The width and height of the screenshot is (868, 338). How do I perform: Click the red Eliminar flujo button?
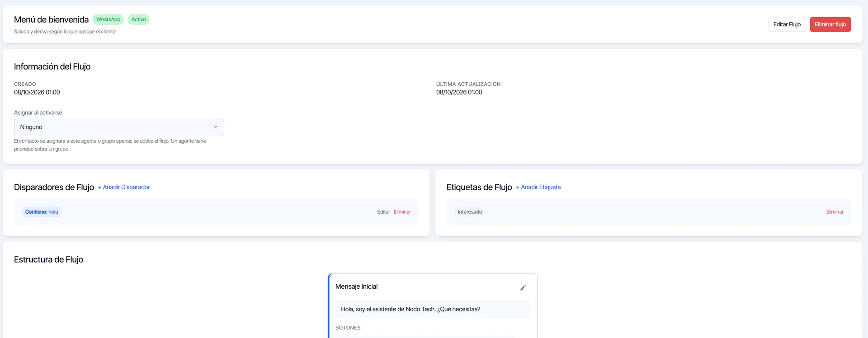(x=830, y=24)
